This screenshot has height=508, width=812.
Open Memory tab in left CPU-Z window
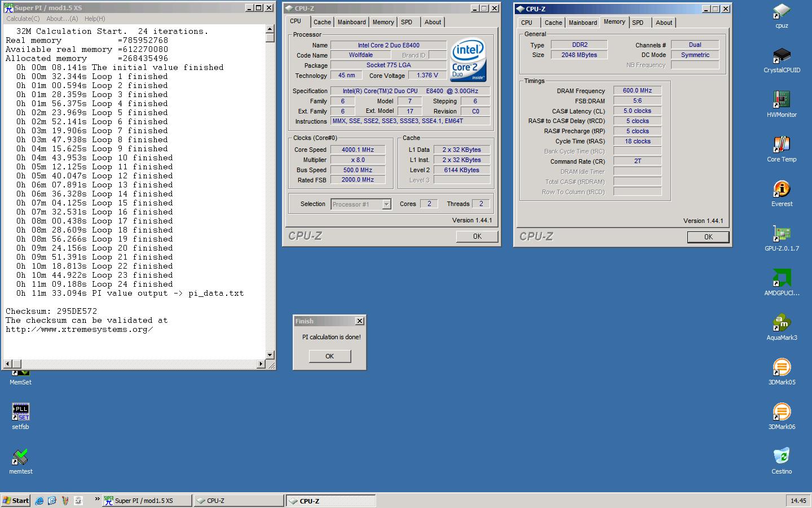click(x=383, y=22)
